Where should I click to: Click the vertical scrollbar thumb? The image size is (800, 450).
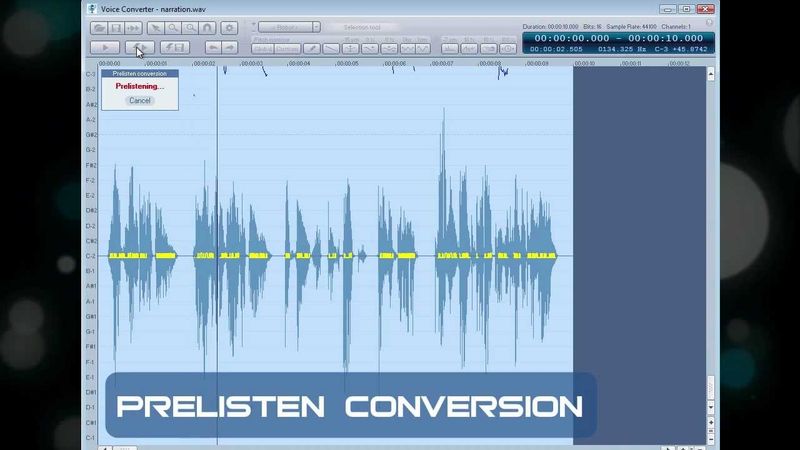[x=711, y=388]
